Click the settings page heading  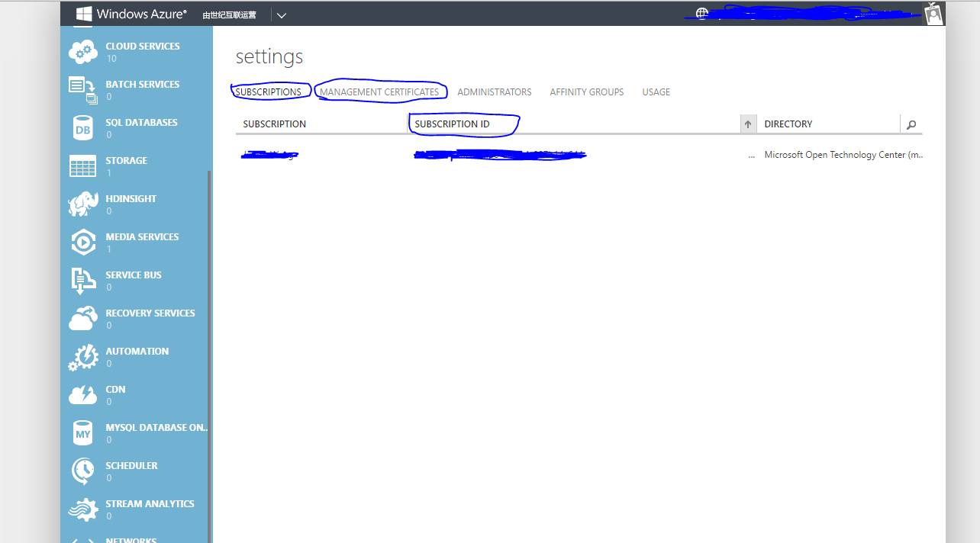tap(269, 57)
